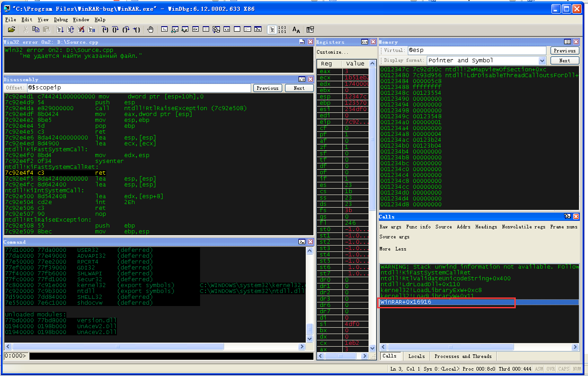Toggle Func info in Calls window
This screenshot has height=376, width=588.
click(x=418, y=227)
